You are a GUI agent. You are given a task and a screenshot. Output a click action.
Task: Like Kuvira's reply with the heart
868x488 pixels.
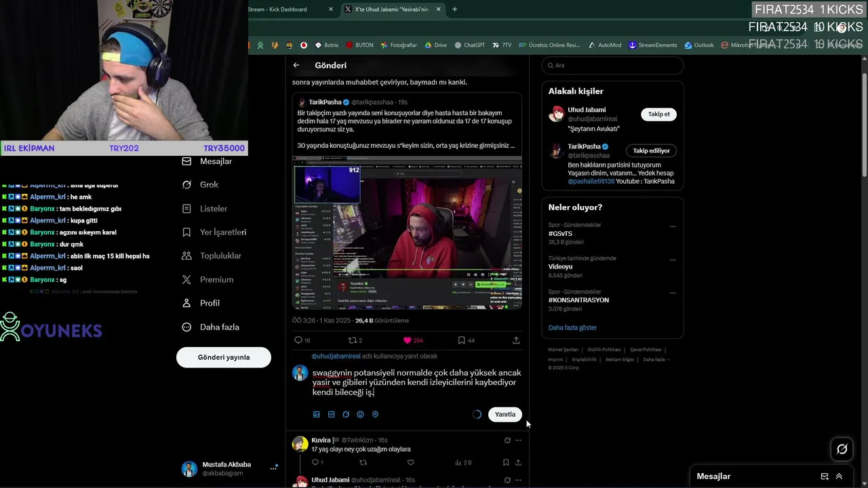point(410,462)
